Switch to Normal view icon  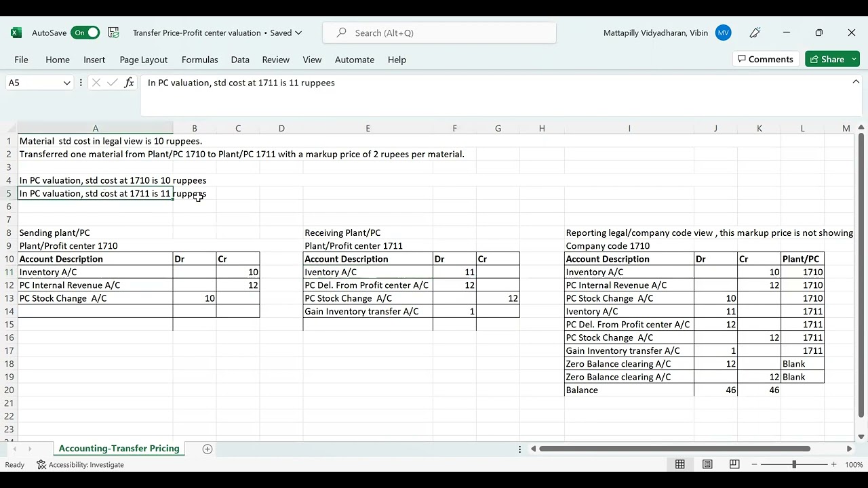679,464
